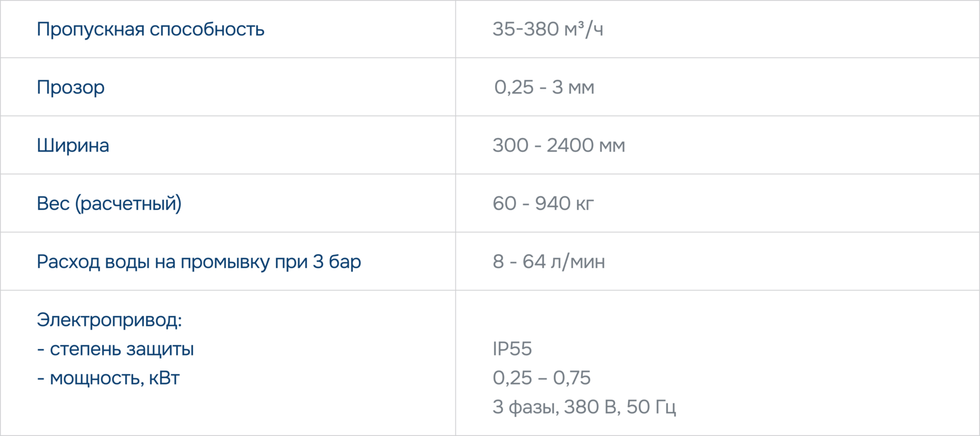Select the '300 - 2400 мм' value
The width and height of the screenshot is (980, 436).
(x=559, y=146)
